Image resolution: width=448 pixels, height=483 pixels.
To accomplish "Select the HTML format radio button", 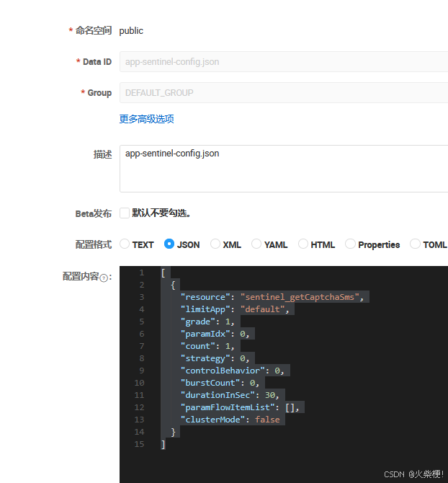I will (303, 244).
